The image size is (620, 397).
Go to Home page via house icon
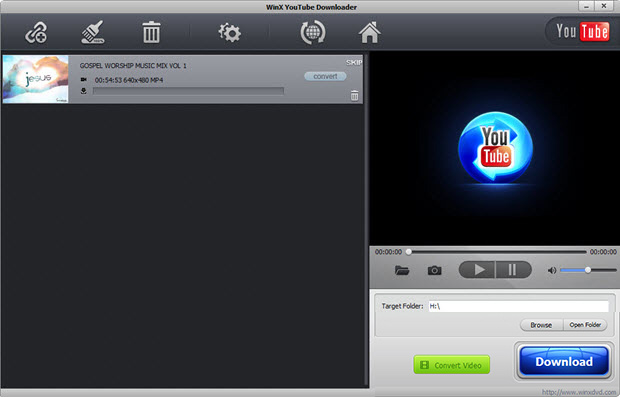[370, 32]
